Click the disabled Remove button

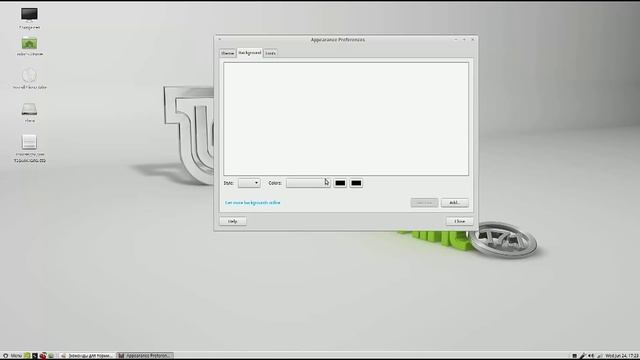pyautogui.click(x=424, y=202)
